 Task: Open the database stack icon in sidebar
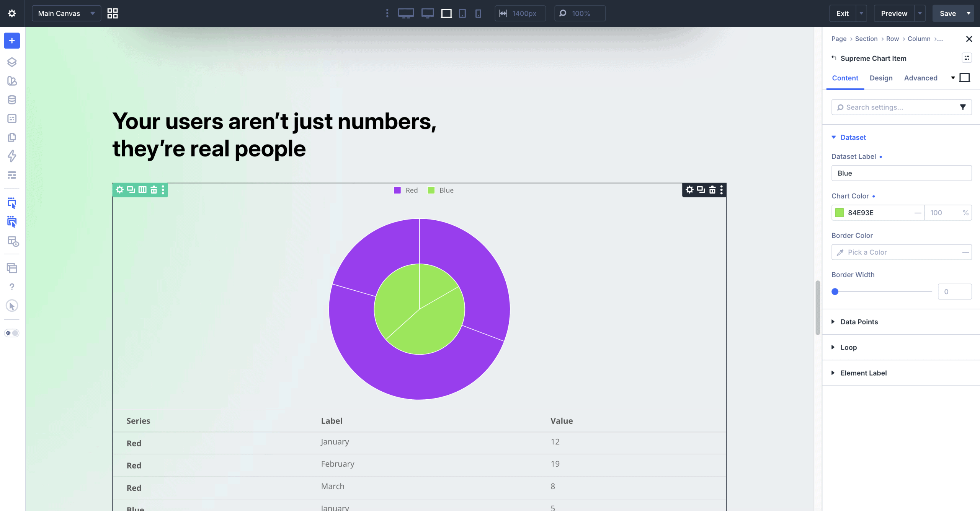(12, 100)
